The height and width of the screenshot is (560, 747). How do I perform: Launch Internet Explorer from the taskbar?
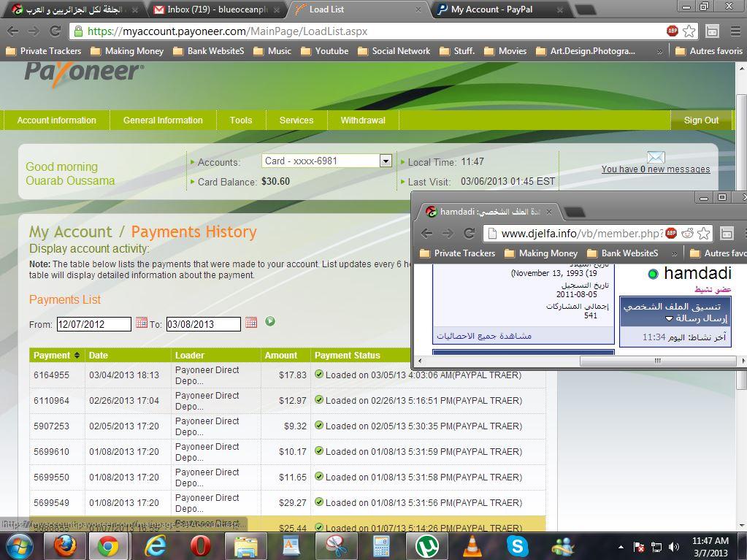coord(156,546)
